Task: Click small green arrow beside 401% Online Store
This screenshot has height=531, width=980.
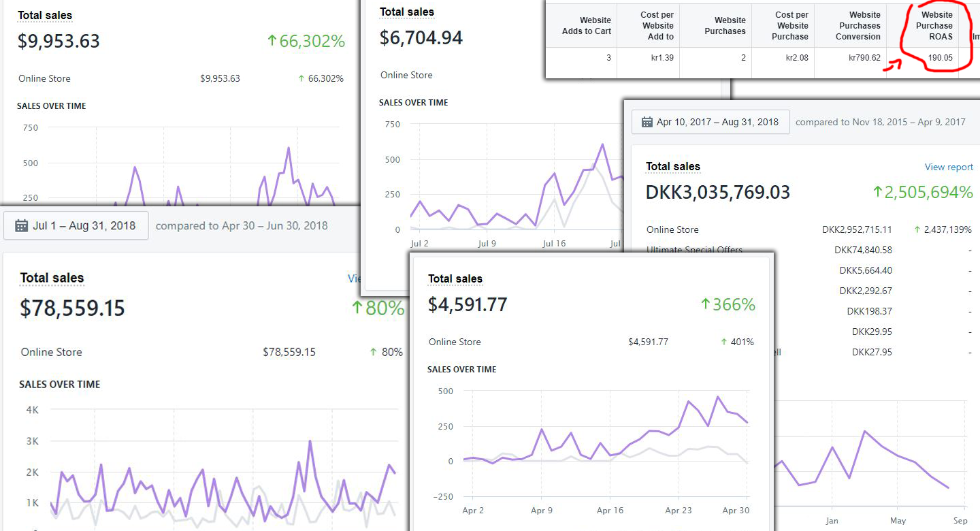Action: [x=725, y=342]
